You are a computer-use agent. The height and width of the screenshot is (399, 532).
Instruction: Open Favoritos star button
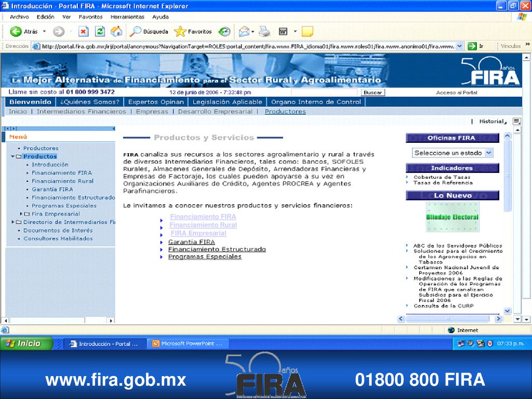point(193,32)
